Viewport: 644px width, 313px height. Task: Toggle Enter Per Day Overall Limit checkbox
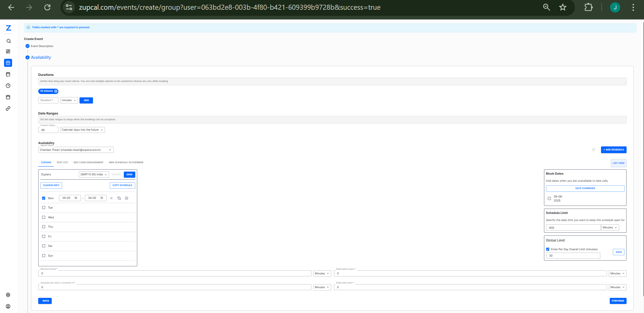tap(548, 249)
